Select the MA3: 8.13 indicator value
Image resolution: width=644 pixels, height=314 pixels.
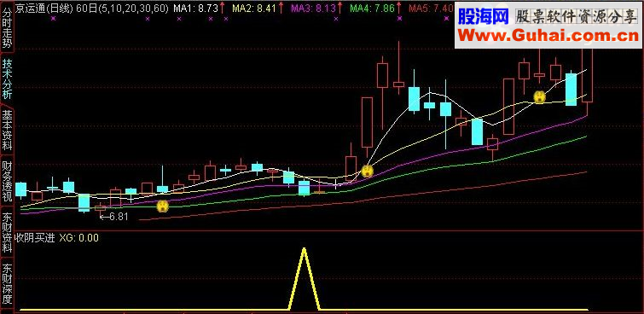point(314,8)
